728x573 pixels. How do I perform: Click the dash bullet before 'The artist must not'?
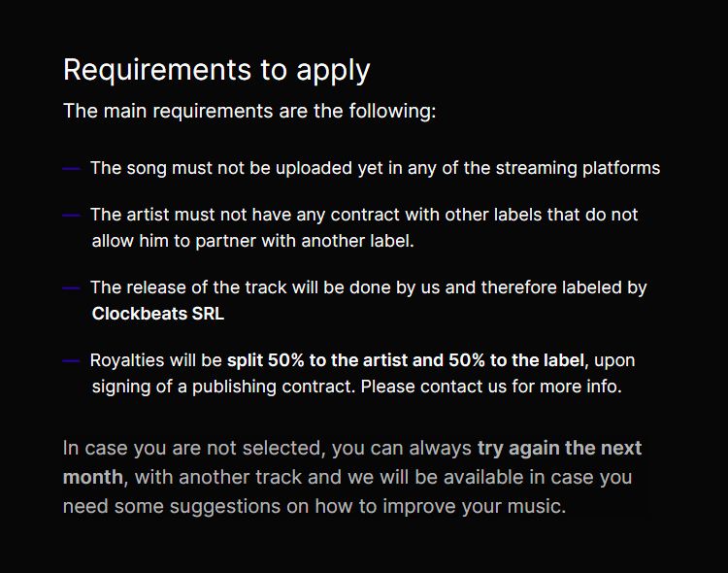[x=71, y=216]
